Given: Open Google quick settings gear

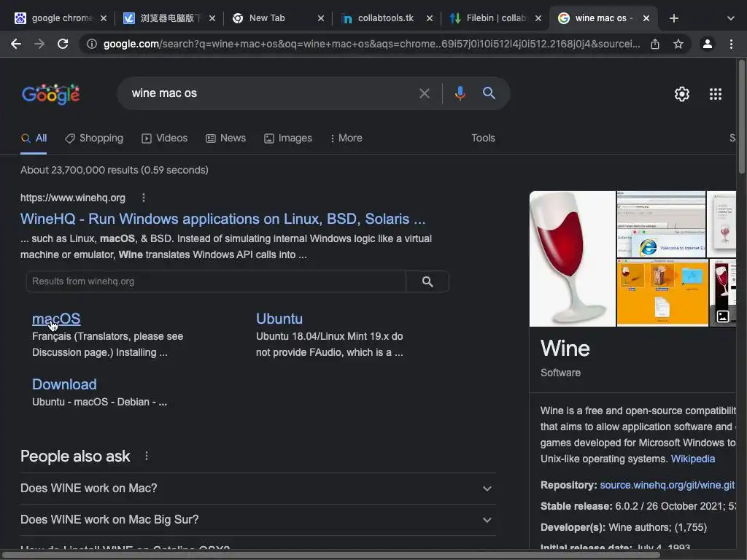Looking at the screenshot, I should coord(682,94).
